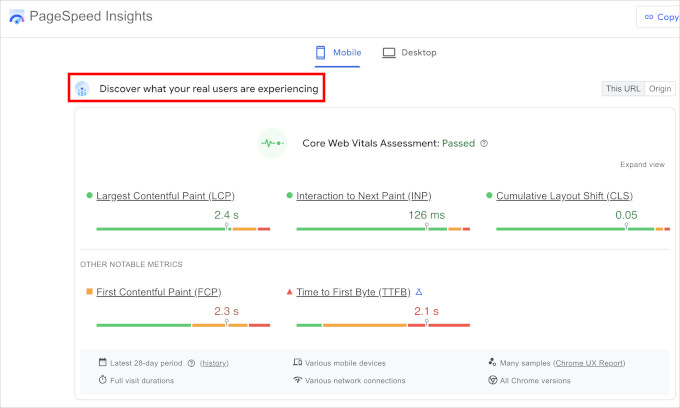Click the CLS distribution bar
The width and height of the screenshot is (680, 408).
pos(583,228)
